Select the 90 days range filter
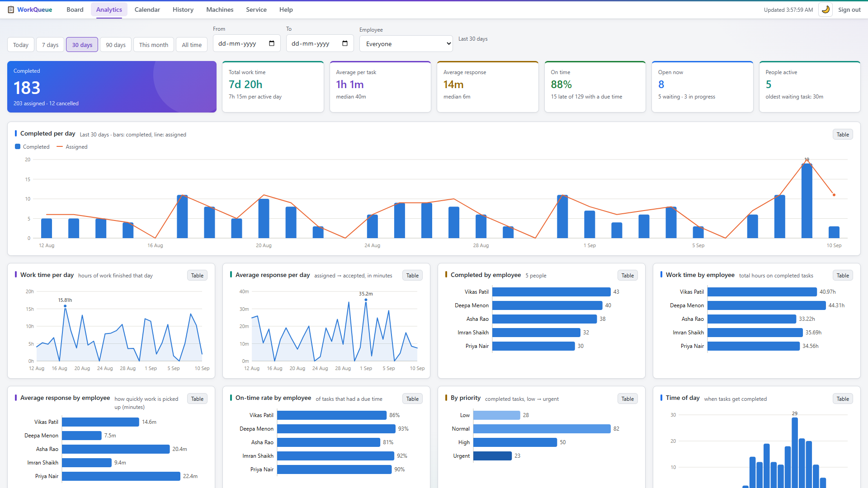Image resolution: width=868 pixels, height=488 pixels. (116, 45)
